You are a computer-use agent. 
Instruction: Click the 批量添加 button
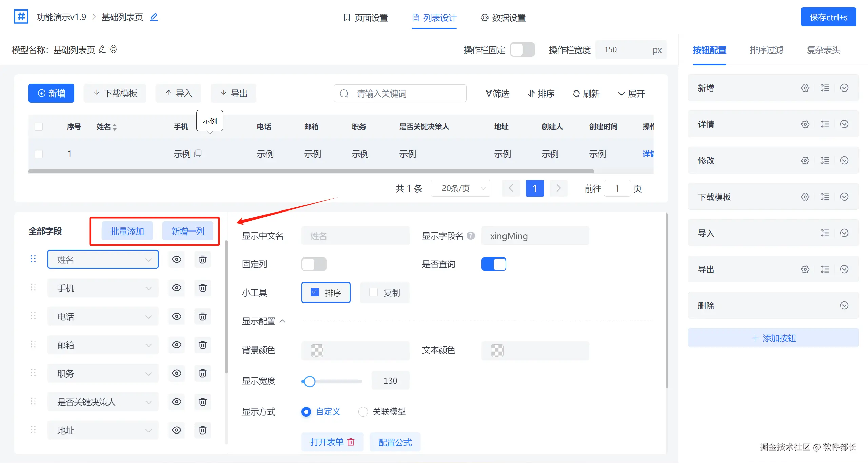127,231
